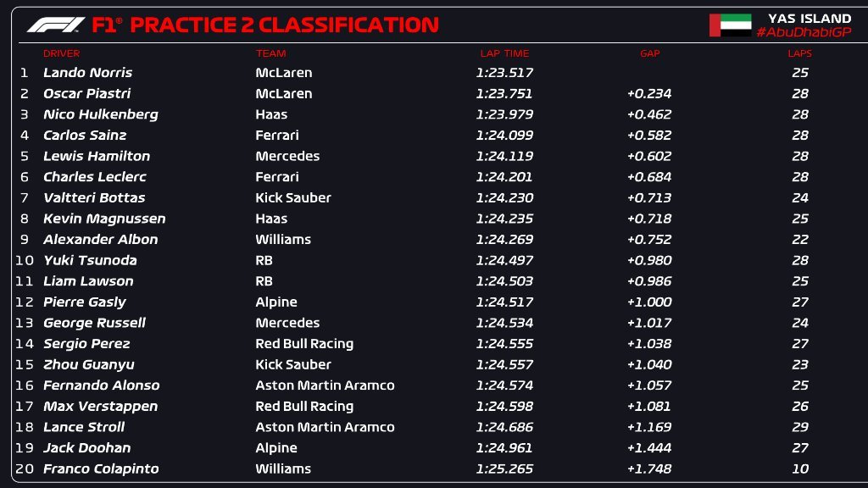
Task: Select Kick Sauber team beside Valtteri Bottas
Action: coord(293,197)
